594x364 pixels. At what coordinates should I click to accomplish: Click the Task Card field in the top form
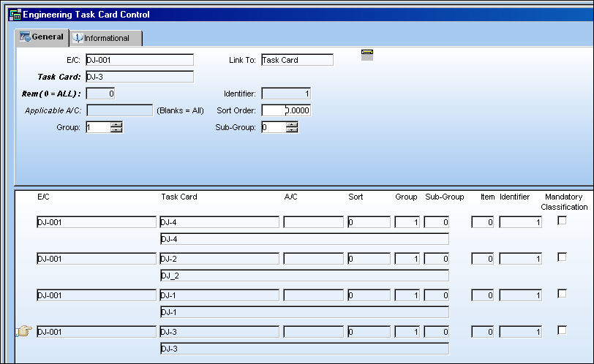point(140,77)
